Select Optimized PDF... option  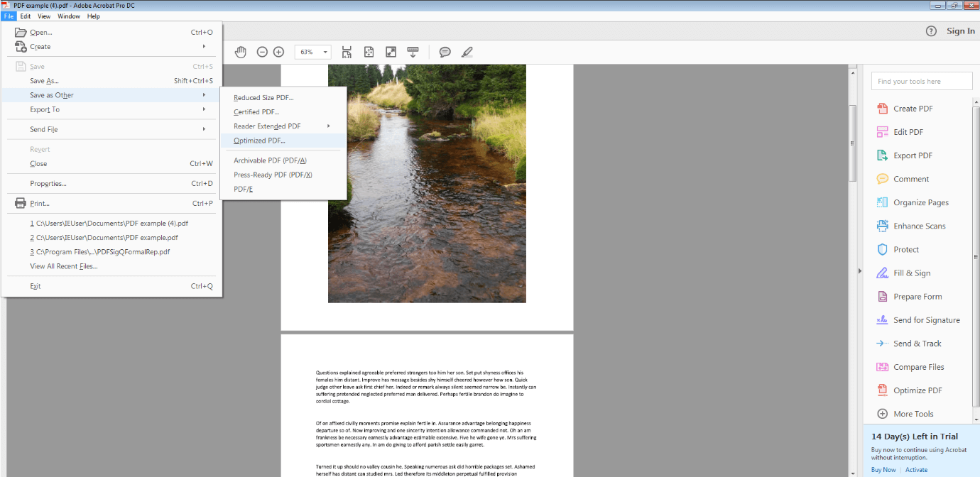(x=283, y=141)
